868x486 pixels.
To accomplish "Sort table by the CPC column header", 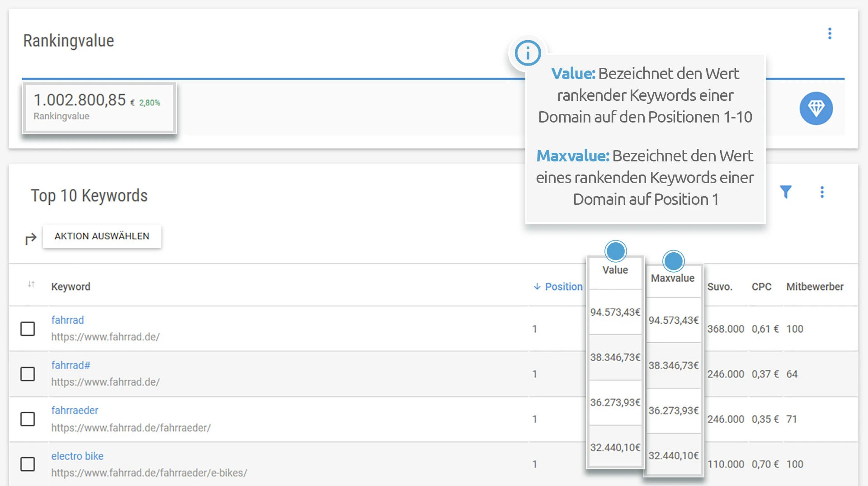I will tap(761, 286).
